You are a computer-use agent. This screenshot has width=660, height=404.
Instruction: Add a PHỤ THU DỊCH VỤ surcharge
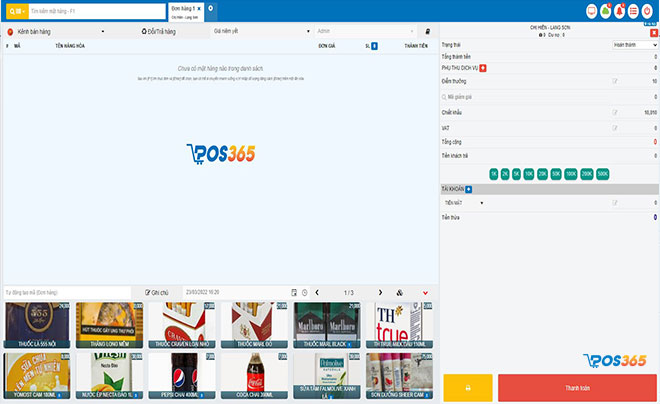(483, 68)
